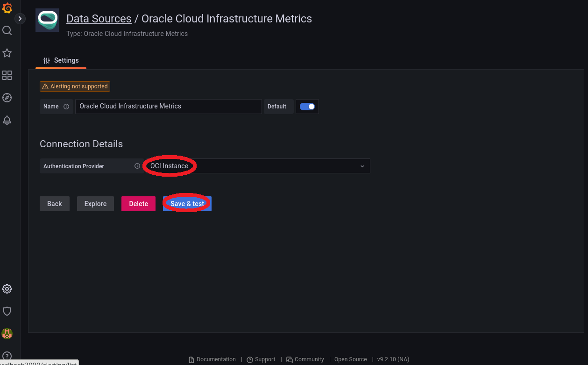Click info icon next to Name label

pos(66,107)
